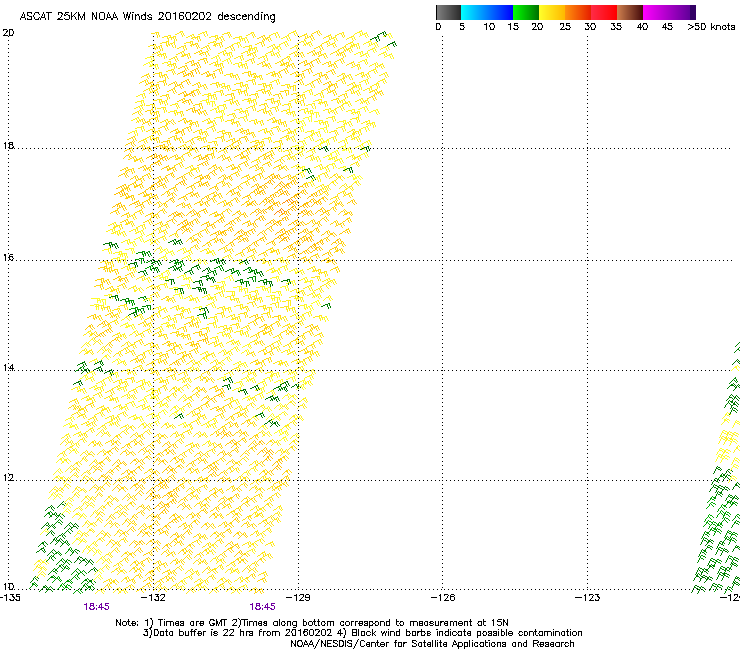This screenshot has width=740, height=650.
Task: Click the longitude label '-135'
Action: pyautogui.click(x=10, y=598)
